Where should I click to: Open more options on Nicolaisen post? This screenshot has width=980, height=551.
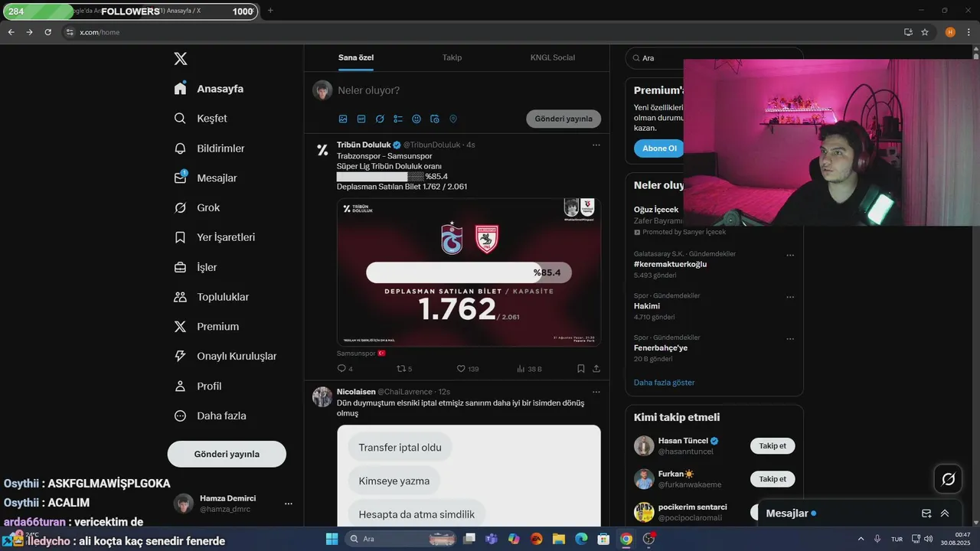click(x=596, y=392)
